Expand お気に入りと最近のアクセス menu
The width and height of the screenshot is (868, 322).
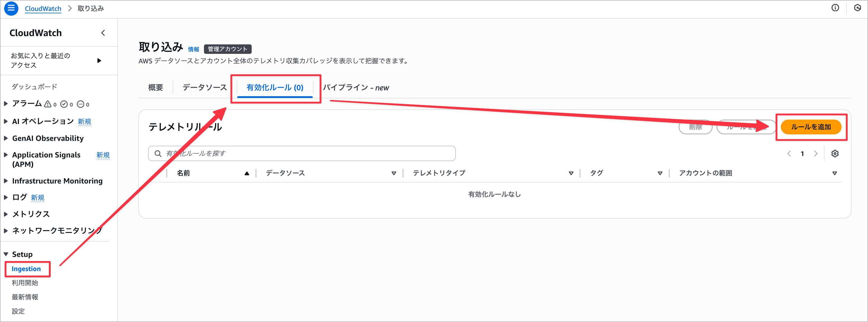(x=99, y=61)
